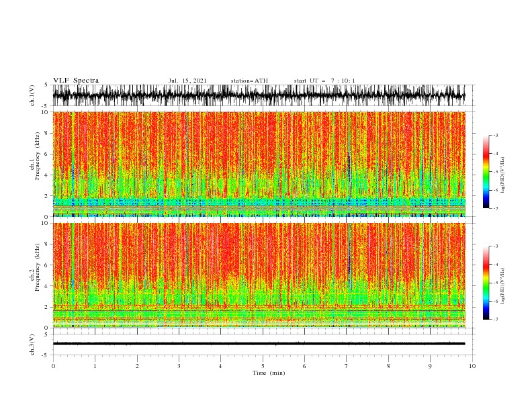
Task: Click the ch.1 waveform trace plot
Action: [259, 95]
